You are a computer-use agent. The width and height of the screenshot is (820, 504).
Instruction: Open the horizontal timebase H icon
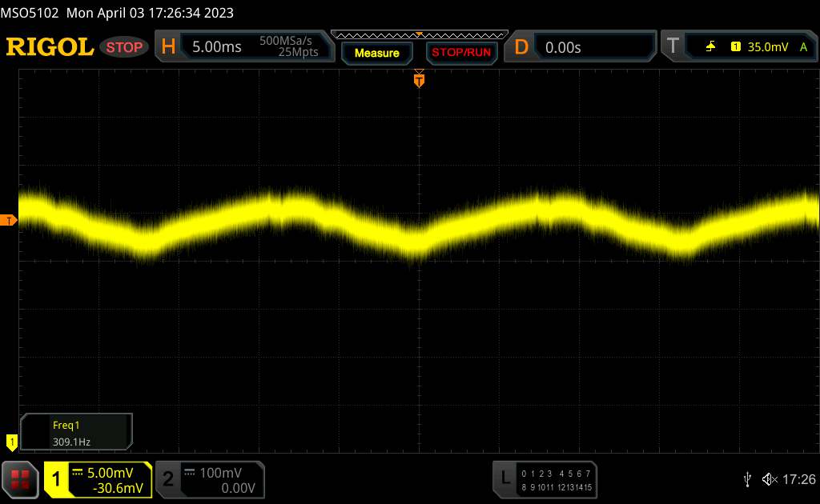pos(168,47)
